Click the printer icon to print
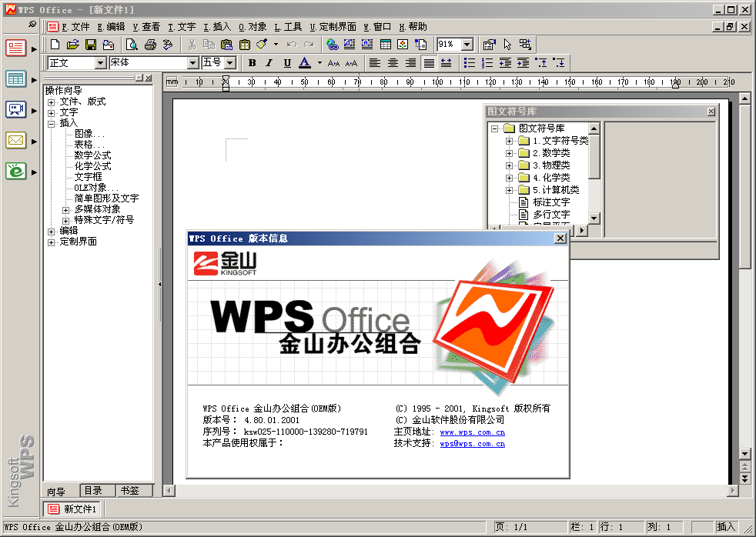Viewport: 756px width, 537px height. [150, 45]
